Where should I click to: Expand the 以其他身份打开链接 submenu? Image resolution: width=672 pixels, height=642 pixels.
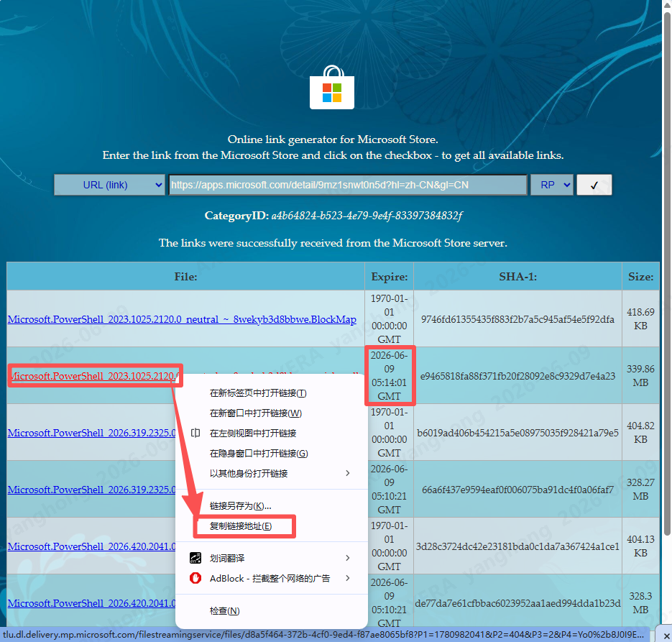coord(272,473)
